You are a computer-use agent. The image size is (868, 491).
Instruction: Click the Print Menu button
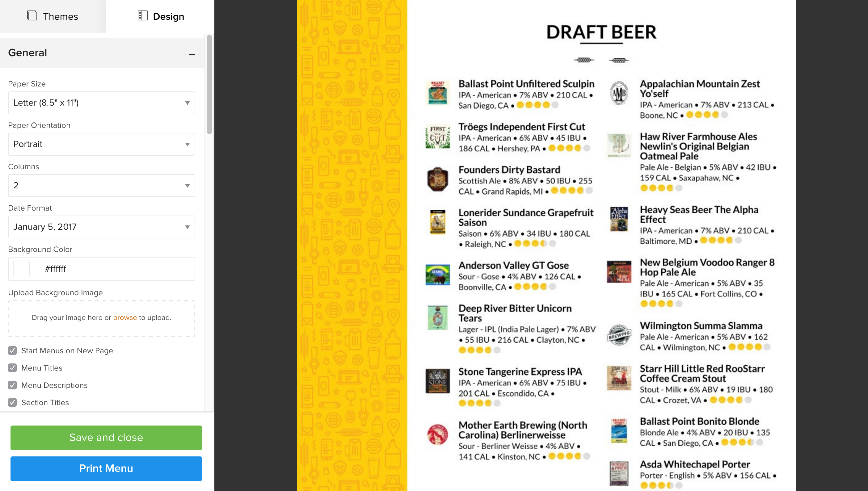[x=106, y=468]
